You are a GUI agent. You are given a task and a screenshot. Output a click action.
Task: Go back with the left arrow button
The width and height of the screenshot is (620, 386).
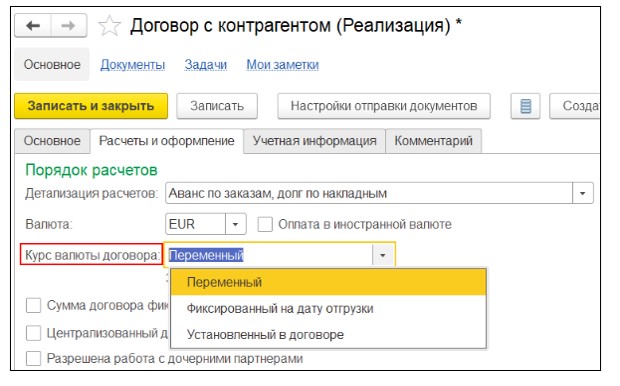point(33,26)
